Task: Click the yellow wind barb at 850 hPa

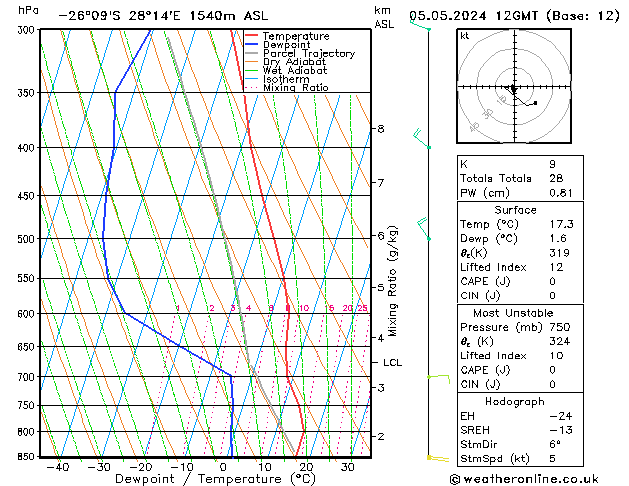Action: [438, 458]
